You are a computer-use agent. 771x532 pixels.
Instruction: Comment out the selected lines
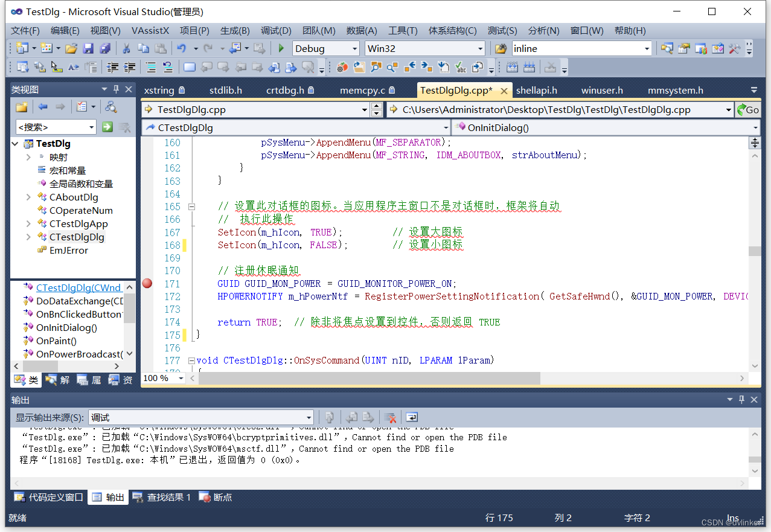pos(151,67)
